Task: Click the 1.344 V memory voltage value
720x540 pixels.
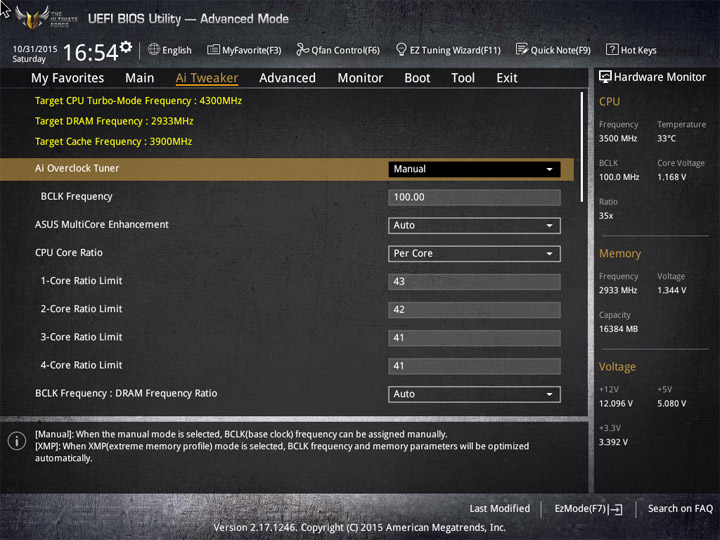Action: (x=672, y=290)
